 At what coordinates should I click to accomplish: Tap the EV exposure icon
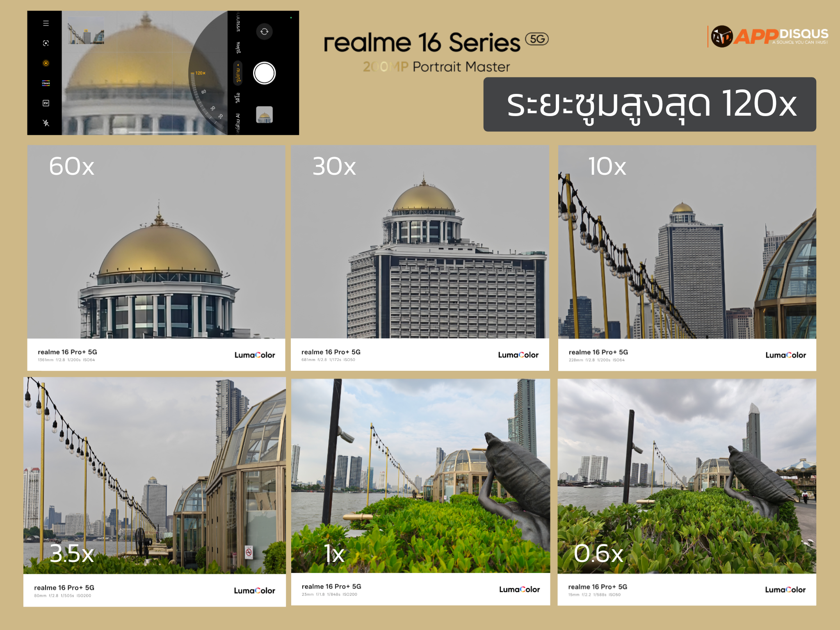pyautogui.click(x=46, y=103)
